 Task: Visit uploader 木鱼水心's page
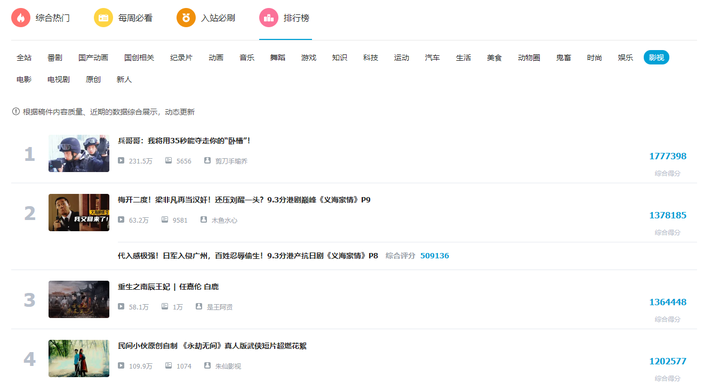224,220
